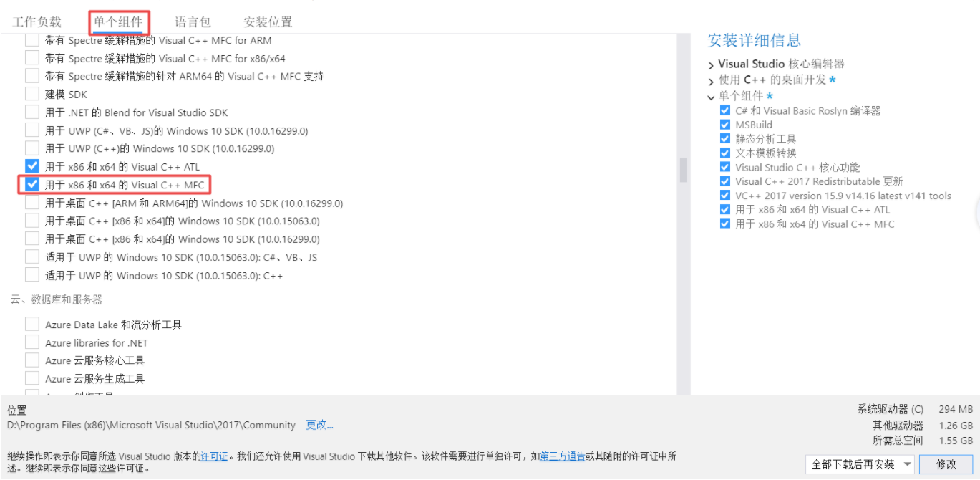Expand Visual Studio 核心编辑器 details

711,65
